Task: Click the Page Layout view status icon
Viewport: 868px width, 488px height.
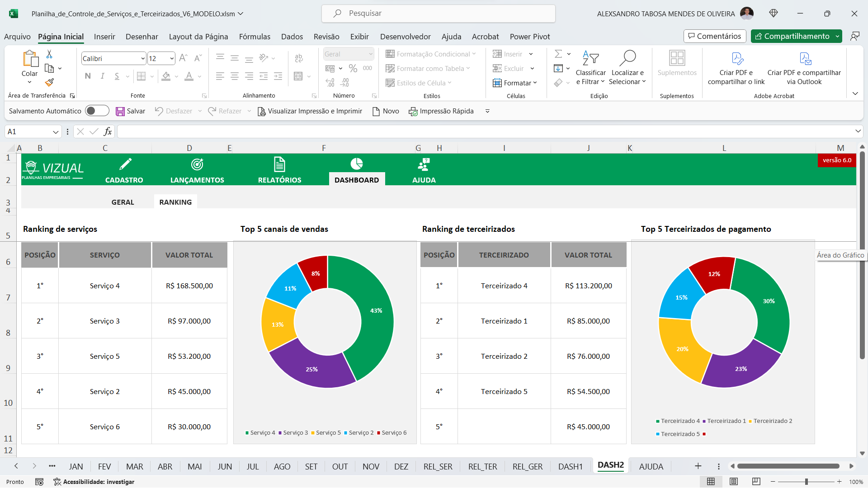Action: [734, 482]
